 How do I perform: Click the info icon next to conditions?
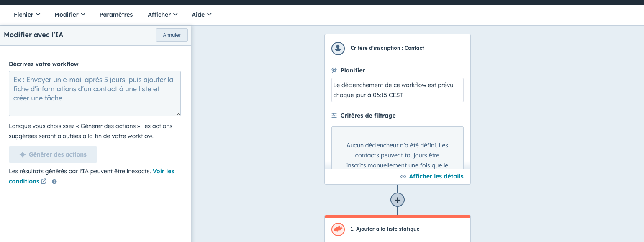(54, 182)
